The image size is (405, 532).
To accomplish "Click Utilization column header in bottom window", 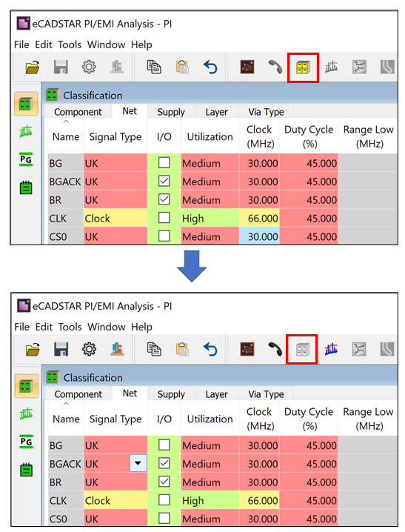I will pos(210,419).
